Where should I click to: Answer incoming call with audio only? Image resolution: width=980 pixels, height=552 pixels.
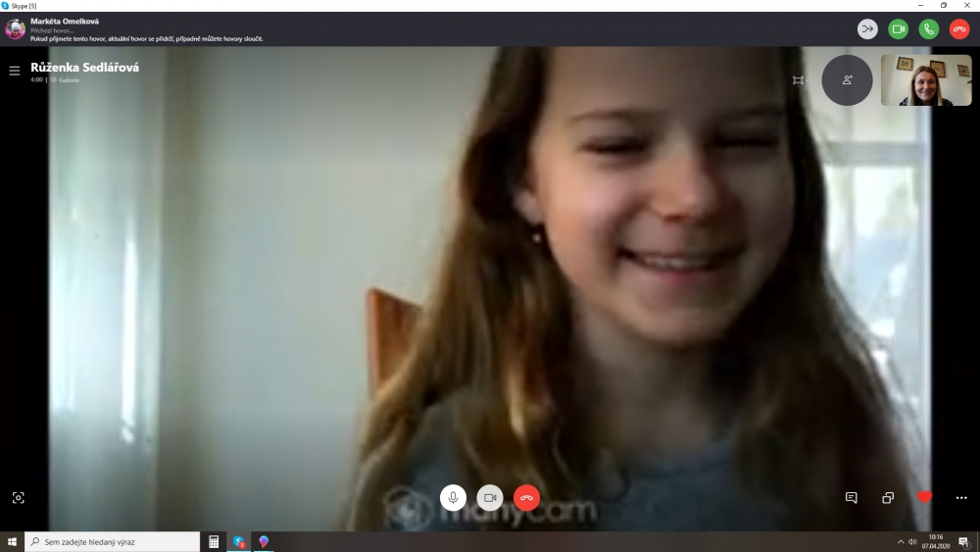[x=929, y=28]
